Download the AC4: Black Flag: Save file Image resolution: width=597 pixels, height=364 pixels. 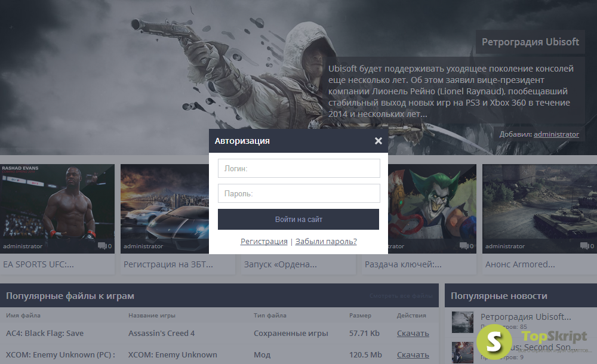tap(413, 333)
